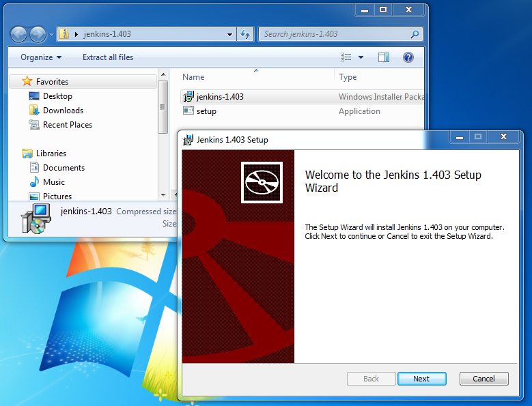
Task: Click the setup application file icon
Action: point(188,111)
